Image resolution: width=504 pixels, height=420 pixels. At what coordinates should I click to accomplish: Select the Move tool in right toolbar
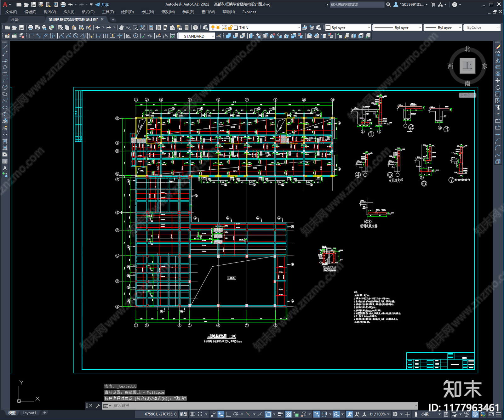click(498, 81)
